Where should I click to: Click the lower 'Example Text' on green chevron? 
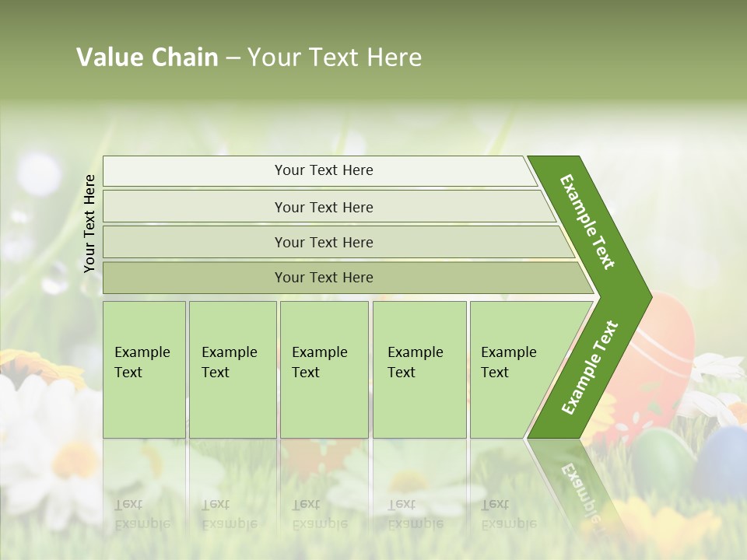coord(590,367)
